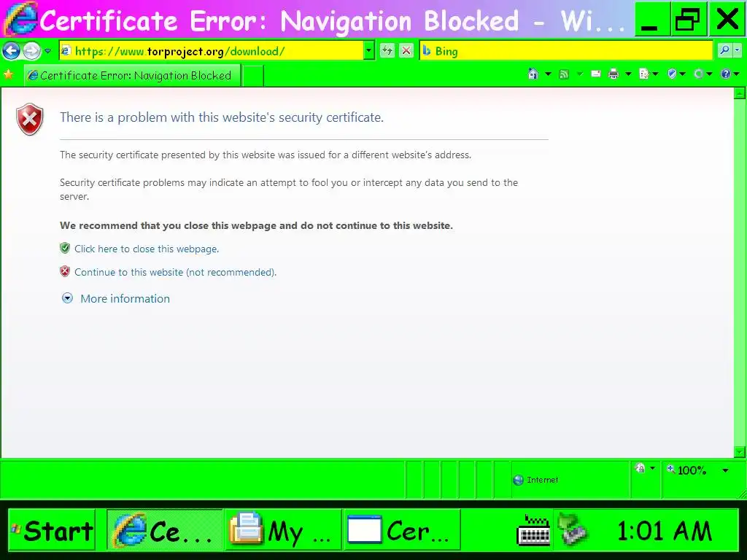Screen dimensions: 747x560
Task: Select the Internet Explorer 'Ce...' taskbar button
Action: [x=164, y=530]
